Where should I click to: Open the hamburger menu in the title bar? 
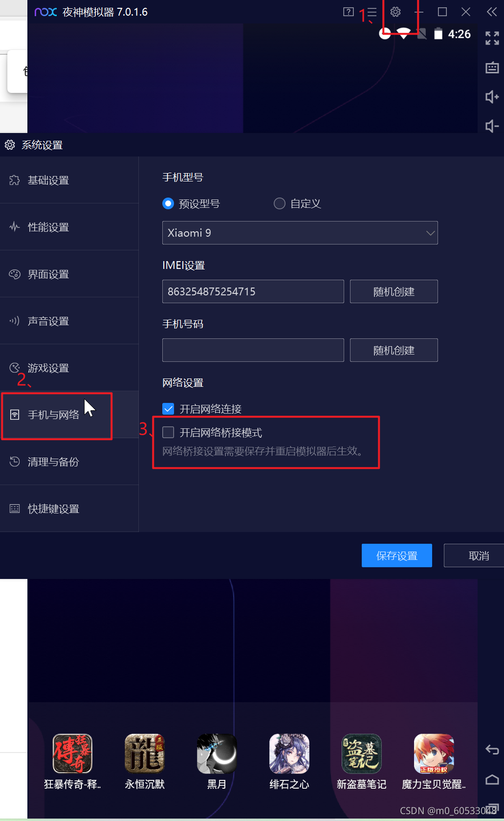click(372, 12)
